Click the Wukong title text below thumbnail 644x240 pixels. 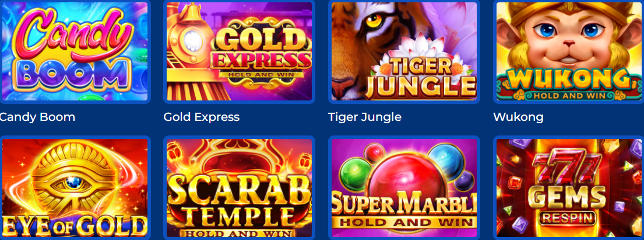518,117
